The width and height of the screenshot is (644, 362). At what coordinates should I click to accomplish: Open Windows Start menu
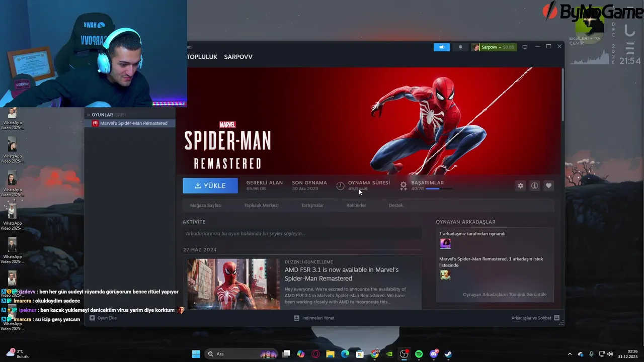196,354
